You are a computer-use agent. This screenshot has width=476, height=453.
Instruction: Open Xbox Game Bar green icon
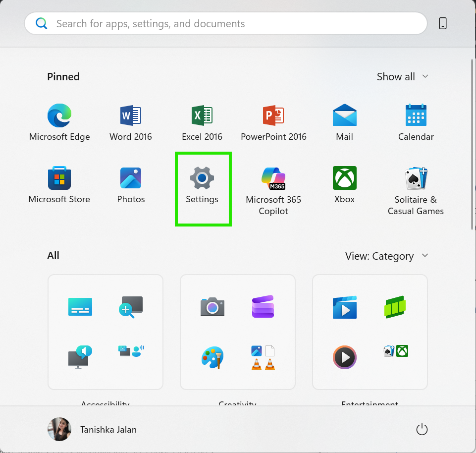click(x=395, y=307)
